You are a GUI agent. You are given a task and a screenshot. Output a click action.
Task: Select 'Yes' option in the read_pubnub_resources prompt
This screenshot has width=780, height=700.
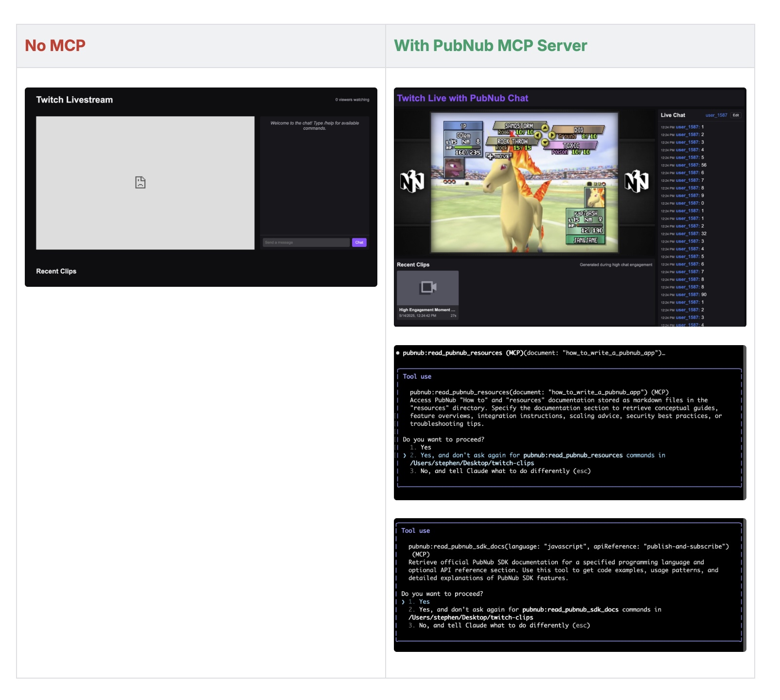pyautogui.click(x=425, y=447)
